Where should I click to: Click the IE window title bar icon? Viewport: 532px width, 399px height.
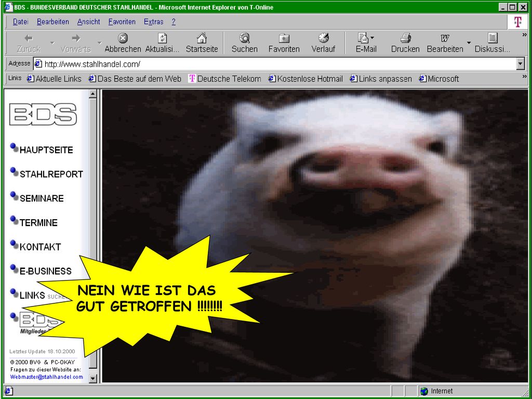[x=9, y=7]
